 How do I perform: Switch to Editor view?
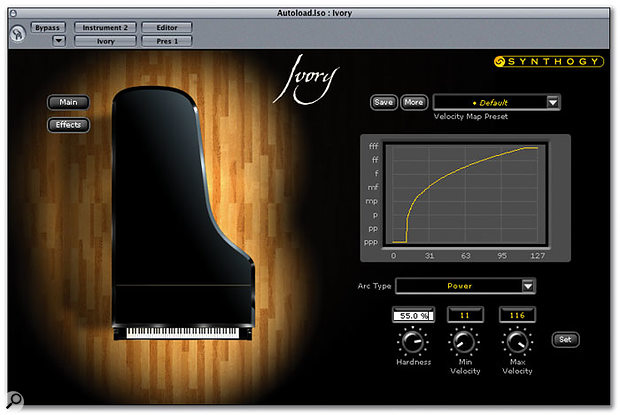coord(167,28)
